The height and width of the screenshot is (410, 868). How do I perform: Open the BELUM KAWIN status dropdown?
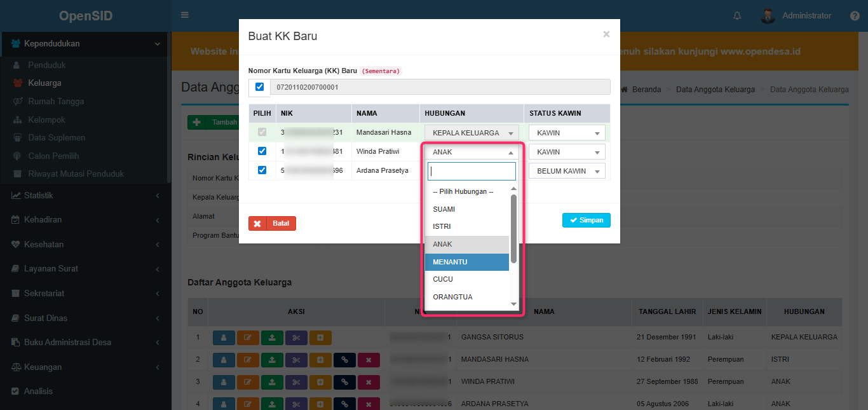[x=567, y=171]
